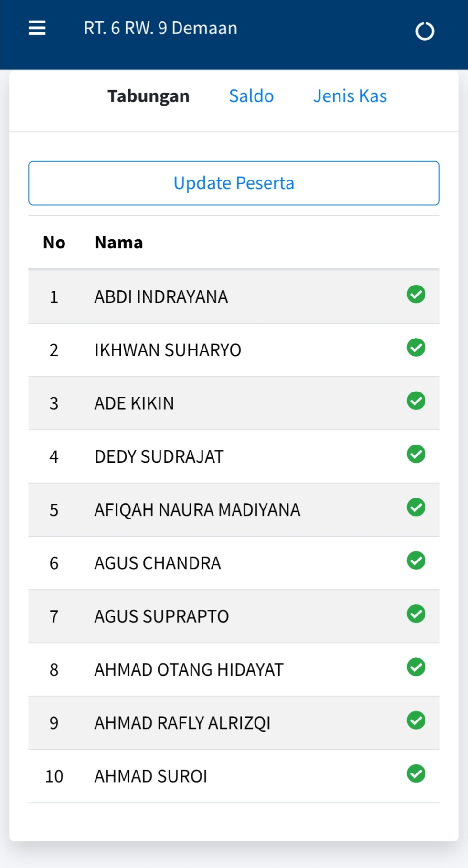Click green check icon for IKHWAN SUHARYO

tap(416, 348)
